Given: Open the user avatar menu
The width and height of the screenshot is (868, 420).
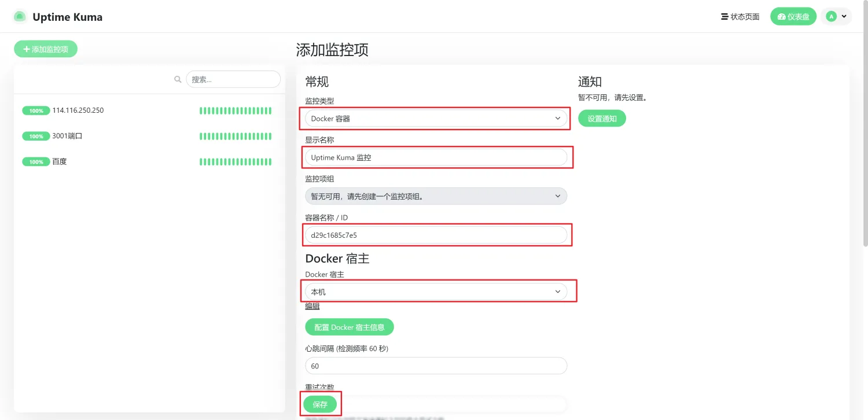Looking at the screenshot, I should pyautogui.click(x=836, y=17).
